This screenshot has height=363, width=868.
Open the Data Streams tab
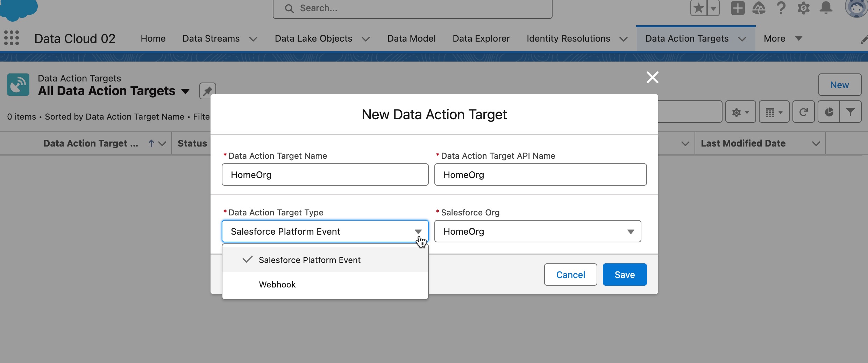click(x=211, y=38)
